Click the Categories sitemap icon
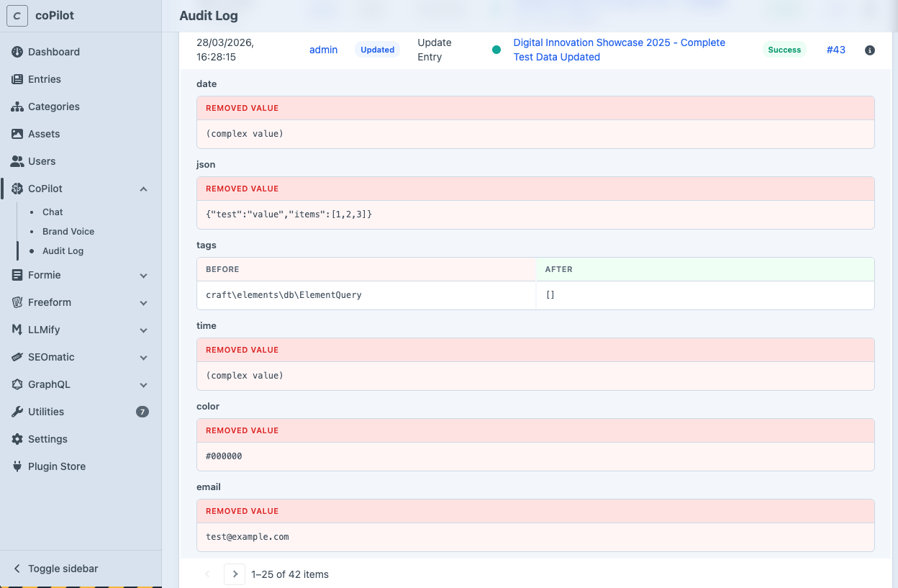Viewport: 898px width, 588px height. coord(17,107)
